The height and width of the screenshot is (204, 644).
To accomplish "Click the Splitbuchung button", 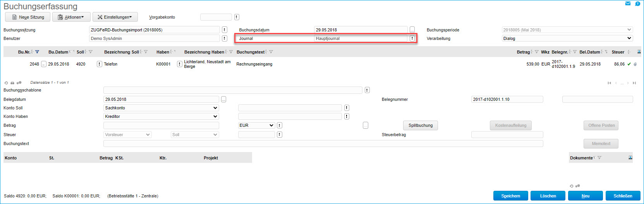I will coord(421,125).
